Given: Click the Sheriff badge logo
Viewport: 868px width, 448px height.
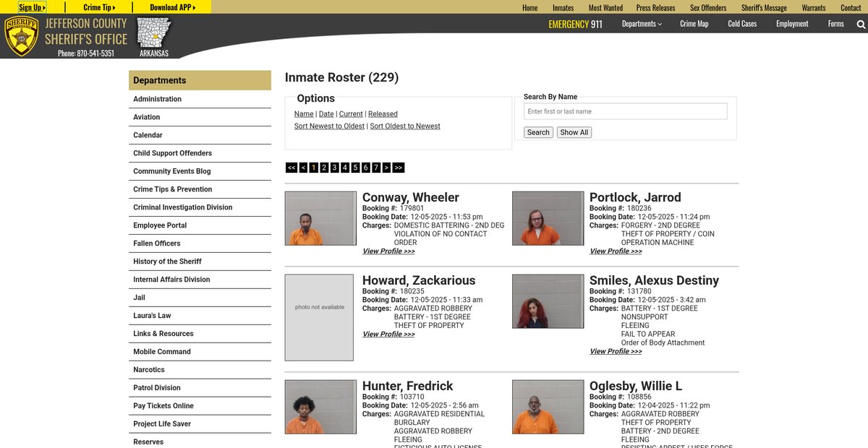Looking at the screenshot, I should [21, 36].
